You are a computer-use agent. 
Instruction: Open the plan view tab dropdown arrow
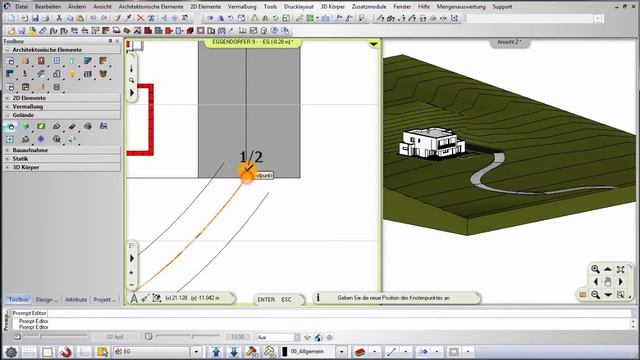click(x=373, y=44)
